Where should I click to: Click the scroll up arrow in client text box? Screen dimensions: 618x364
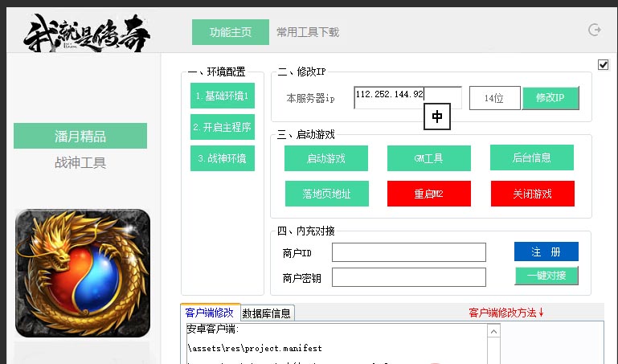494,332
